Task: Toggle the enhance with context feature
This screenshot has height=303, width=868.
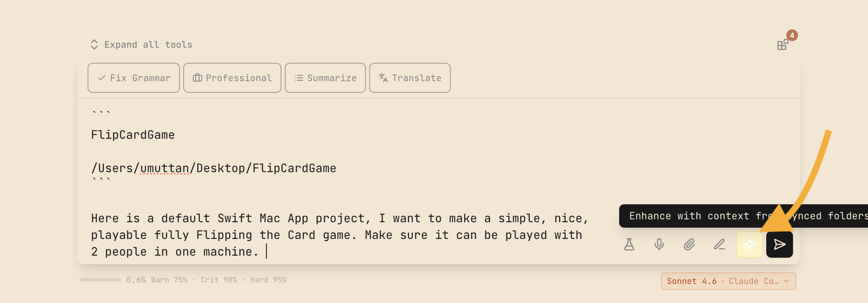Action: (x=749, y=244)
